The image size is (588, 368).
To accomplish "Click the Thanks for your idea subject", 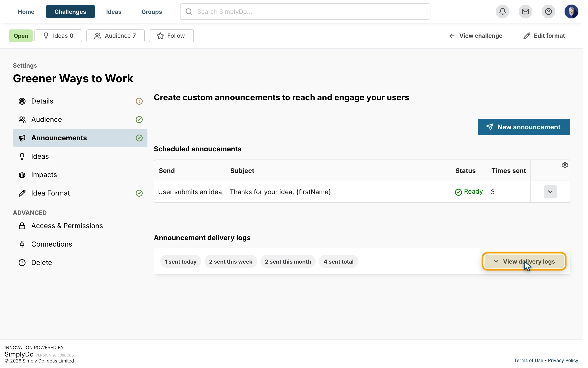I will click(x=280, y=192).
